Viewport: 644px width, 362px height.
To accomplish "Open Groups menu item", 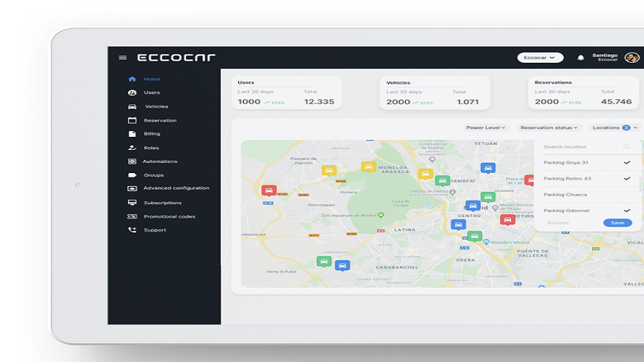I will 153,175.
